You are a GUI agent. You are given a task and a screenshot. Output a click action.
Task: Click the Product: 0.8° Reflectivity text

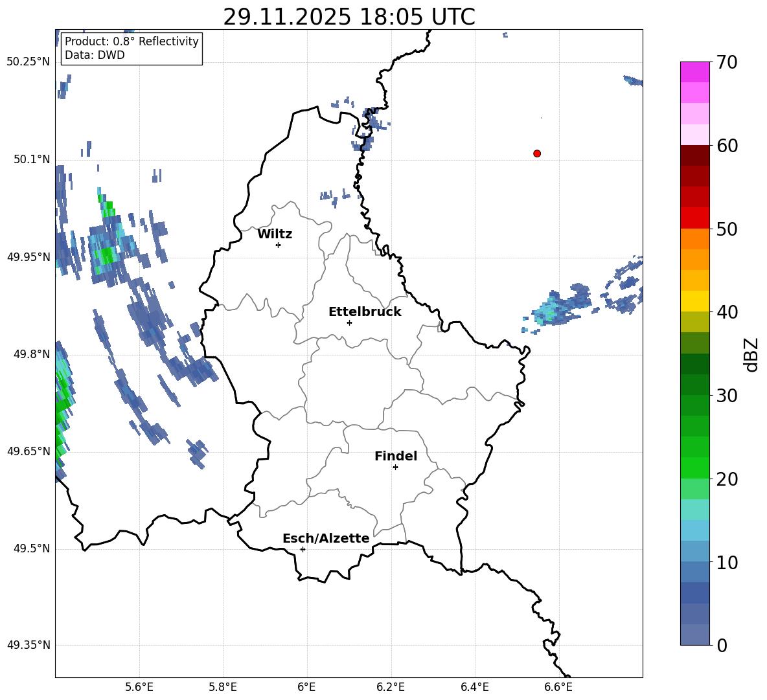pyautogui.click(x=132, y=41)
